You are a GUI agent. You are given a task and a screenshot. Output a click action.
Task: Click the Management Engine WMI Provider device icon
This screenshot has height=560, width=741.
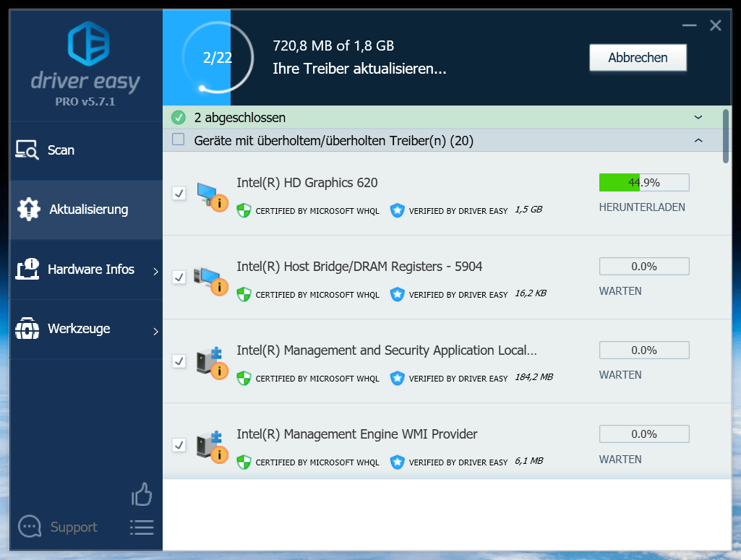pos(213,447)
